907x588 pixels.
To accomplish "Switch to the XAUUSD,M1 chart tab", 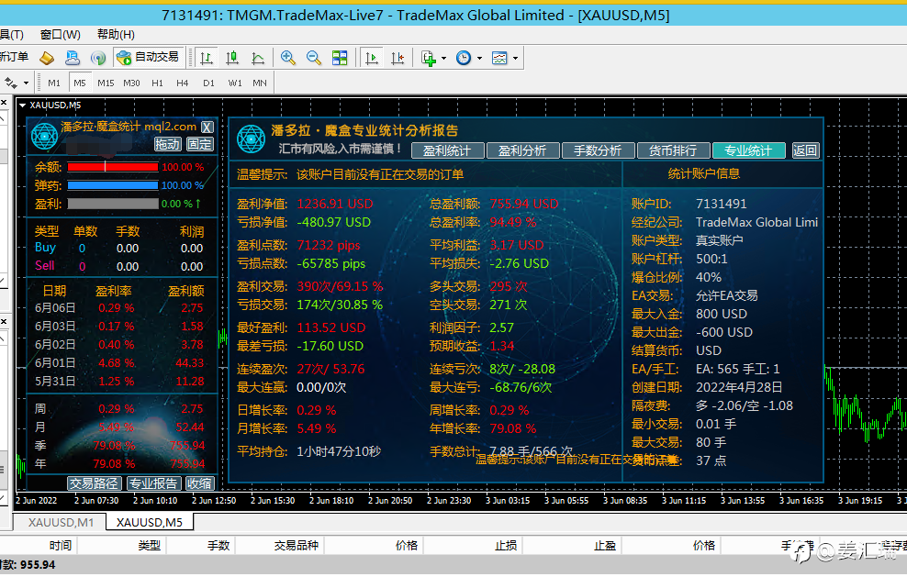I will click(x=61, y=523).
